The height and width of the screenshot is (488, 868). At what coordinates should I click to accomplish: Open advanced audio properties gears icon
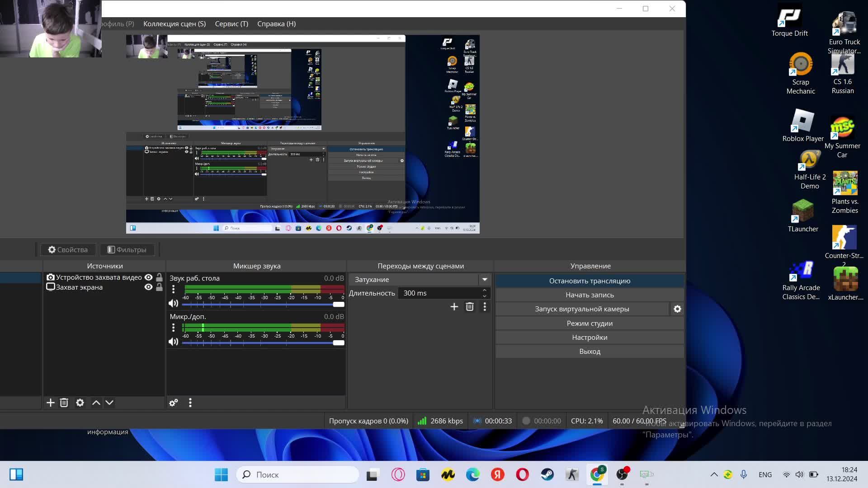[174, 403]
